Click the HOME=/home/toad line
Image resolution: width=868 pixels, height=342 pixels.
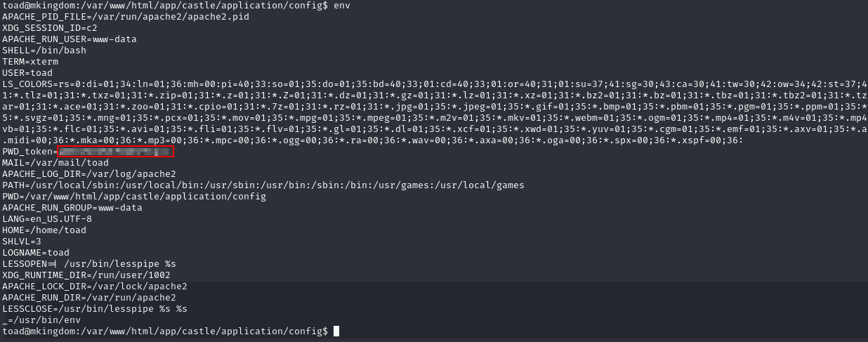[44, 230]
